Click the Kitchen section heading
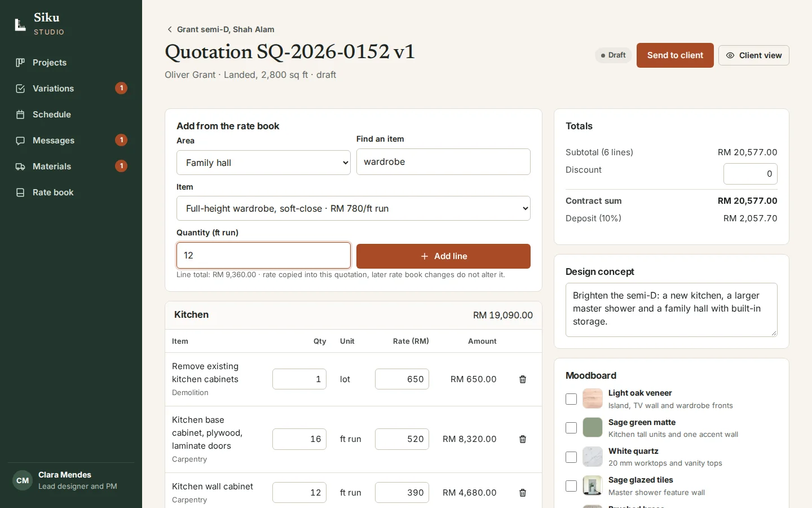The image size is (812, 508). click(191, 315)
